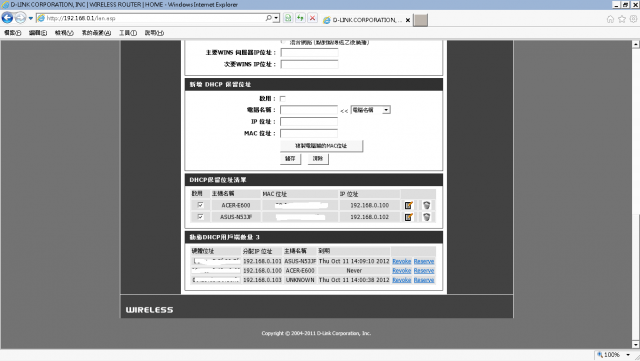The image size is (640, 361).
Task: Click the ACER-E600 host name in reservation list
Action: [236, 205]
